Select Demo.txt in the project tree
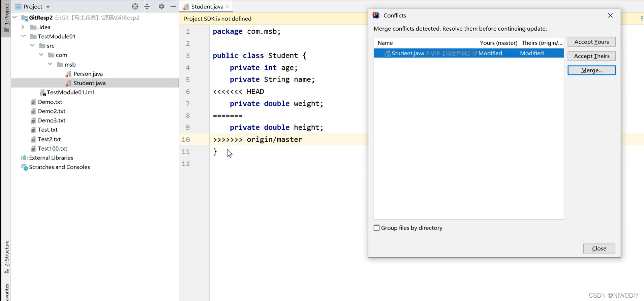 click(x=50, y=102)
